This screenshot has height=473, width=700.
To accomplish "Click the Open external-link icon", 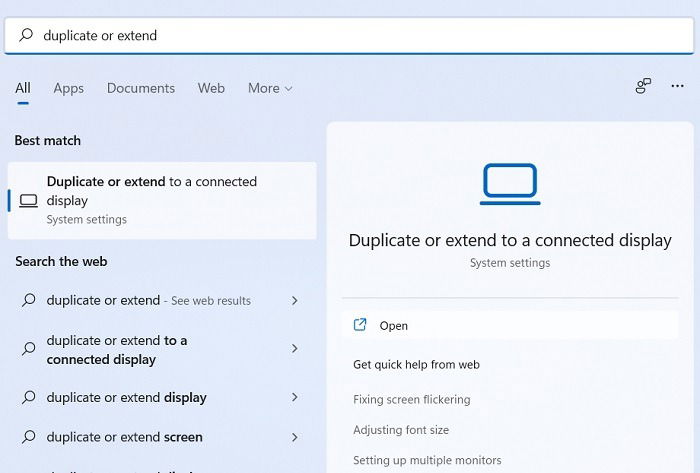I will [x=360, y=325].
